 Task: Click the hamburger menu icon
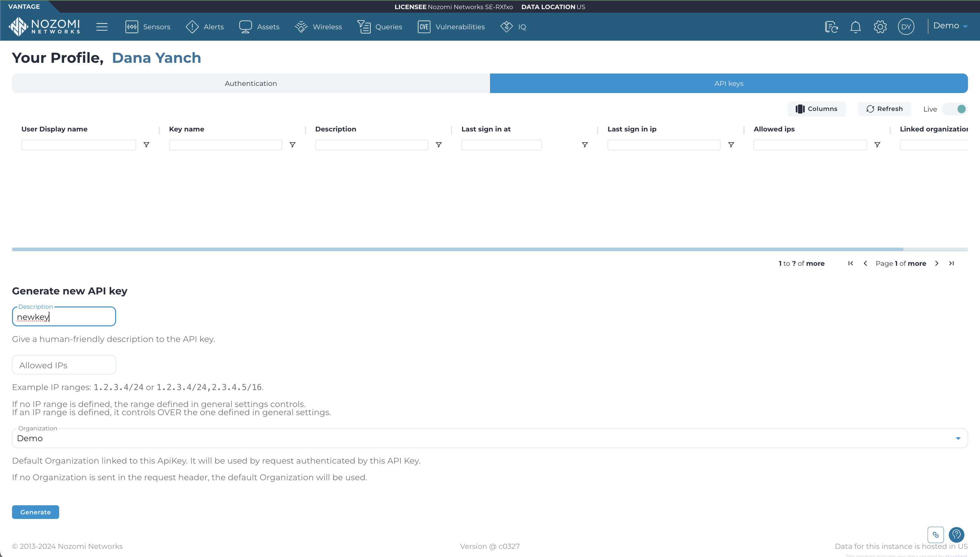pos(102,27)
